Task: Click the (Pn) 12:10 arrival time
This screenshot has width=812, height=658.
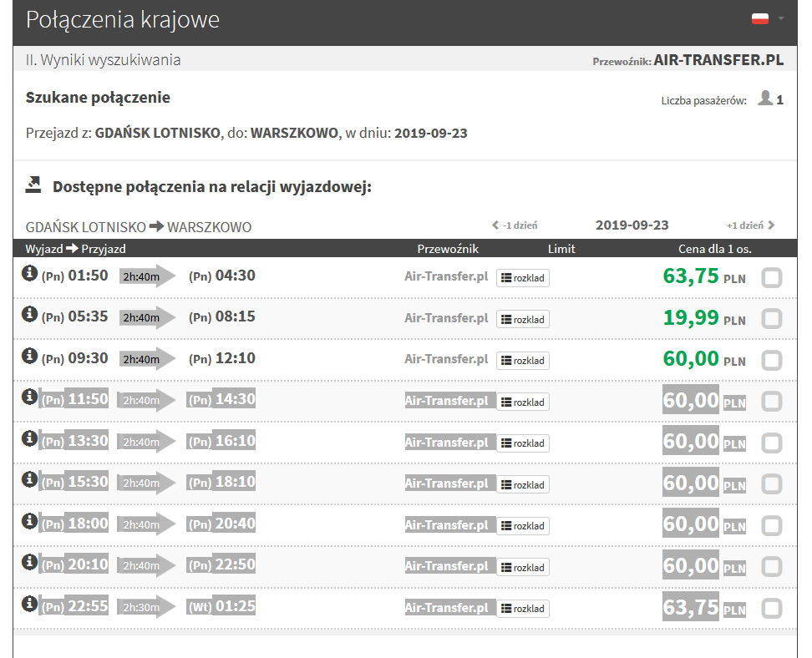Action: coord(221,357)
